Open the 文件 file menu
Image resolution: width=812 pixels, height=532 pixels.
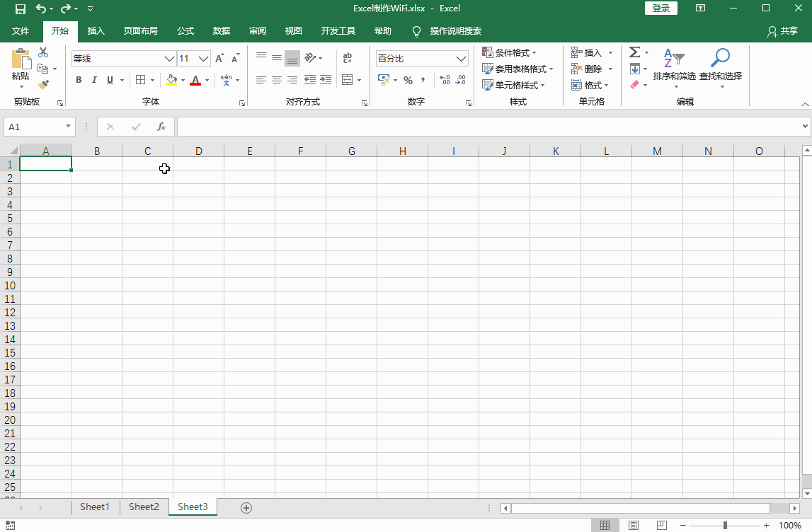[x=21, y=31]
